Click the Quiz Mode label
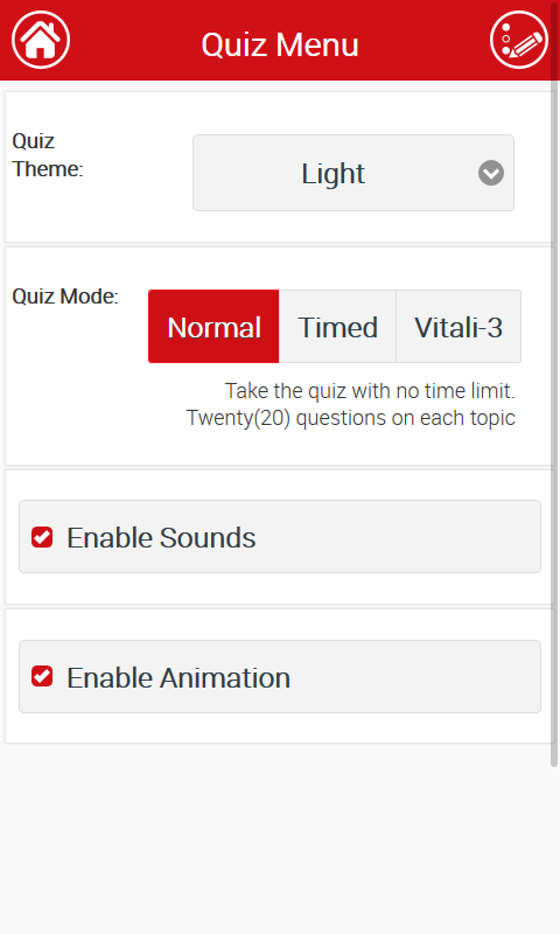 coord(65,297)
